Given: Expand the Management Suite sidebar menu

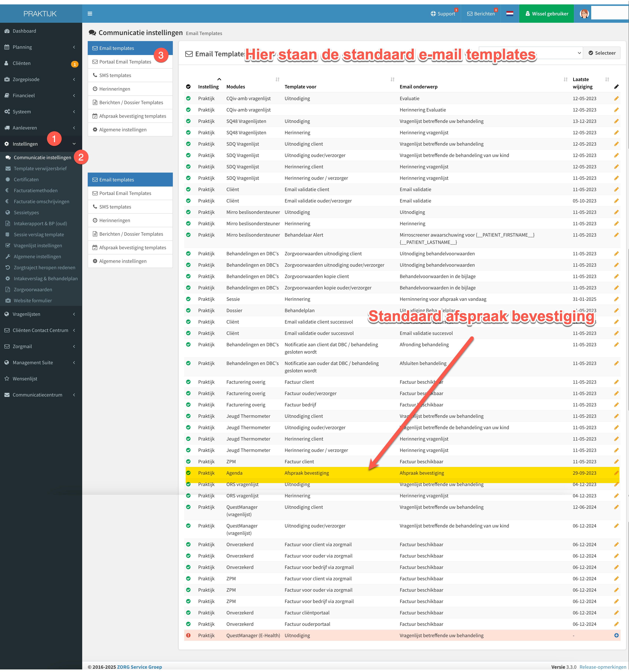Looking at the screenshot, I should pyautogui.click(x=41, y=363).
